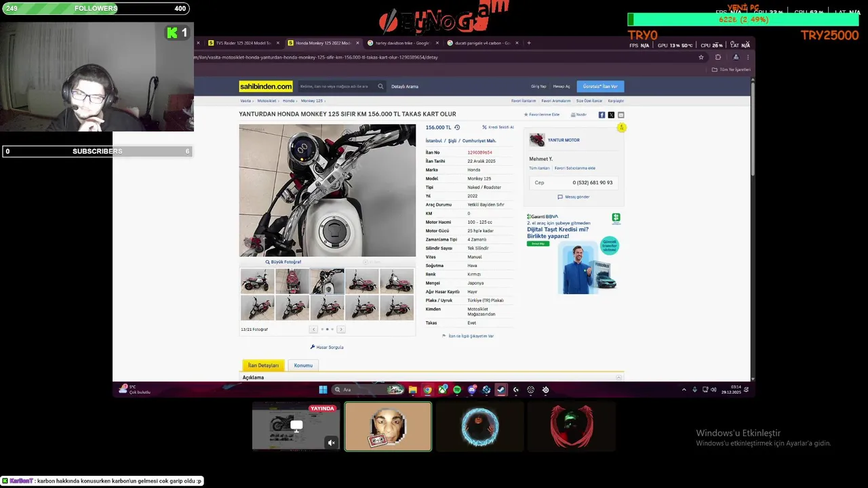Screen dimensions: 868x488
Task: Click the Ücretsiz İlan Ver button
Action: pos(600,86)
